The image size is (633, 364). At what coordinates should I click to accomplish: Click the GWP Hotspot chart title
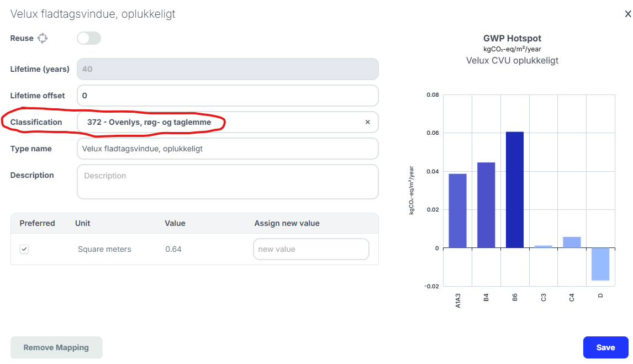click(512, 38)
